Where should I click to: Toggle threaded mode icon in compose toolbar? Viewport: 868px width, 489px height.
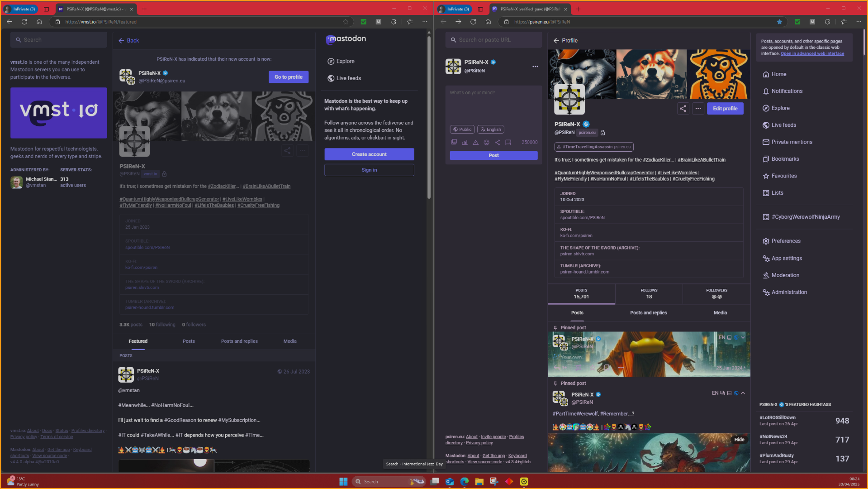coord(508,142)
